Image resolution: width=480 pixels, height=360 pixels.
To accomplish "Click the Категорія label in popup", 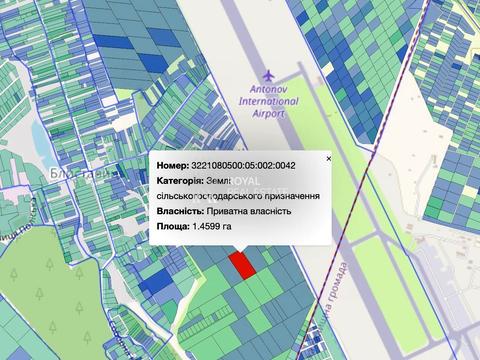I will 180,181.
